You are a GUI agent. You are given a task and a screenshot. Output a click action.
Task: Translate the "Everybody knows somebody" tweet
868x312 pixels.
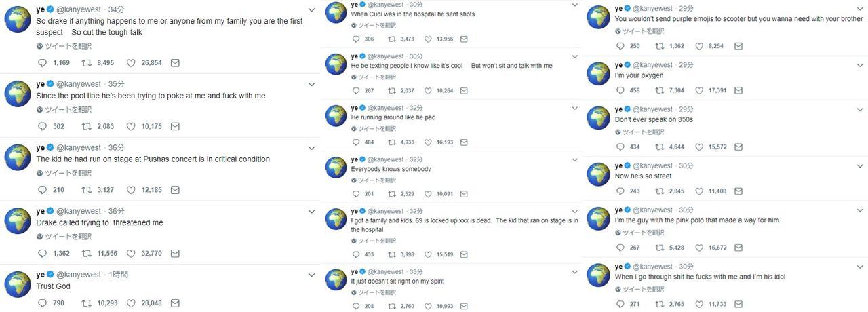coord(377,180)
